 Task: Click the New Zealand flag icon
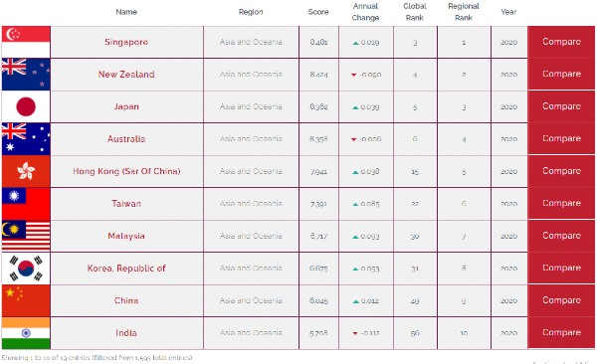(26, 75)
